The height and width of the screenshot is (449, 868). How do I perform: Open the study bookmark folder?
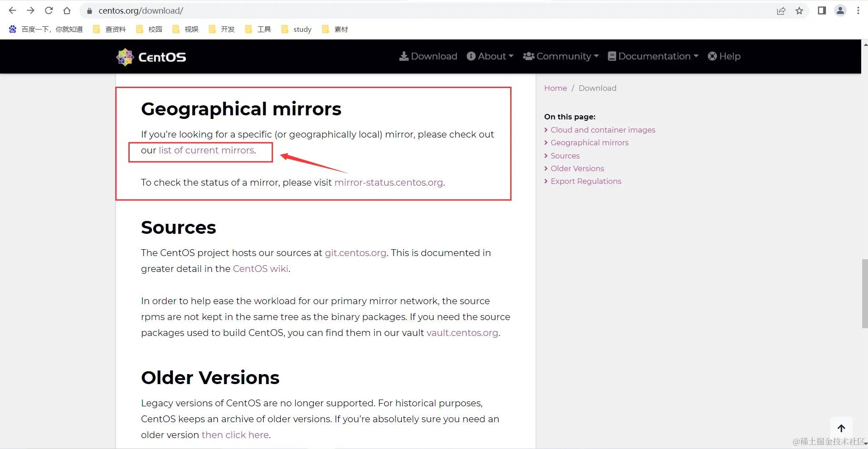coord(297,30)
